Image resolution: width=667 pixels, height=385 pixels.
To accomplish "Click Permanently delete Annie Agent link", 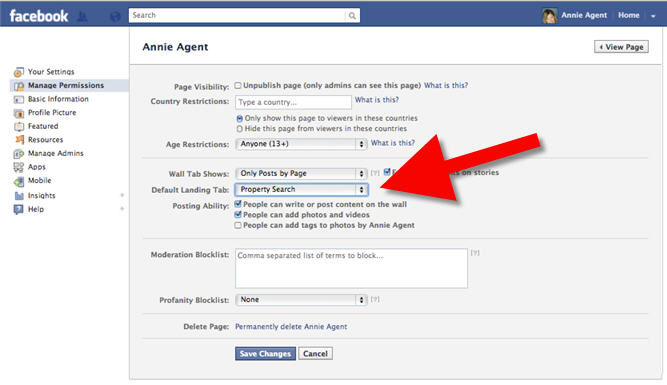I will click(x=291, y=327).
